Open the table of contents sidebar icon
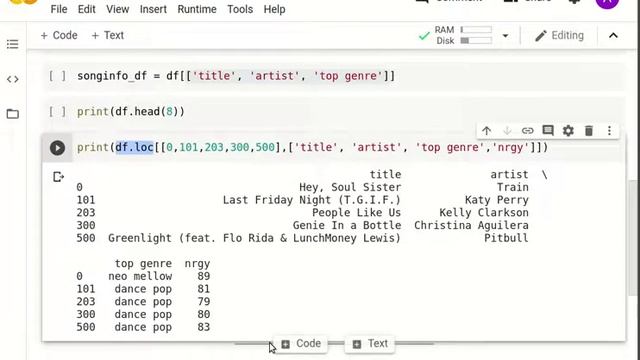Screen dimensions: 640x360 tap(12, 44)
